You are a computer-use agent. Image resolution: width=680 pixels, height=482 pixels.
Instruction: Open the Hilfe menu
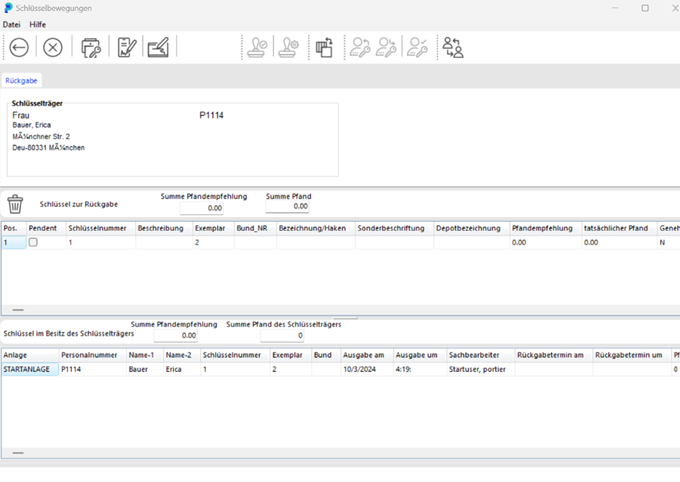click(x=38, y=24)
